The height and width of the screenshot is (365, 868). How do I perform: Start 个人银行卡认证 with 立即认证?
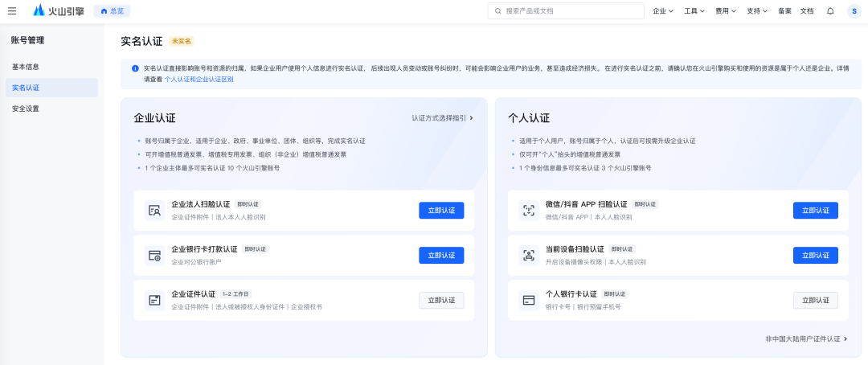816,300
